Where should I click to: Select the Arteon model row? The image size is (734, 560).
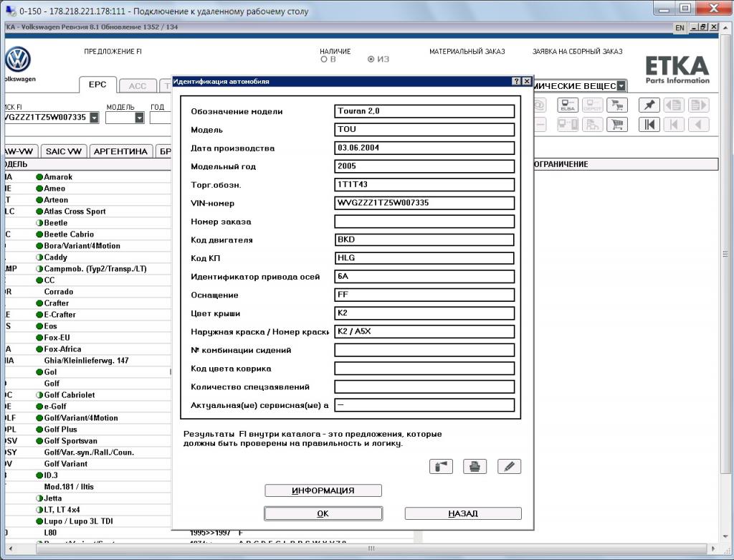pos(88,200)
